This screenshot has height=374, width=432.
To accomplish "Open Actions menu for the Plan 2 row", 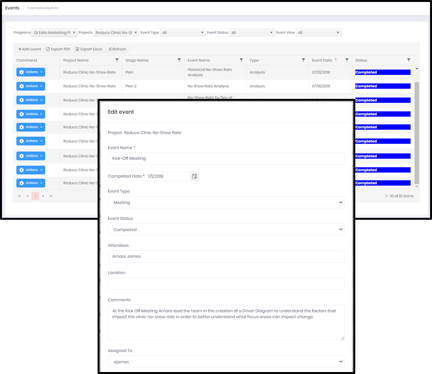I will 31,86.
